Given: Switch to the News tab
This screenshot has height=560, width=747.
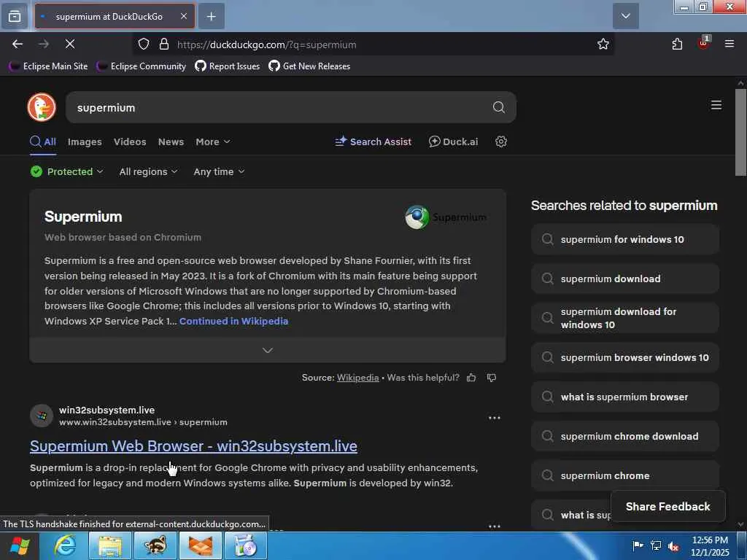Looking at the screenshot, I should click(x=171, y=142).
